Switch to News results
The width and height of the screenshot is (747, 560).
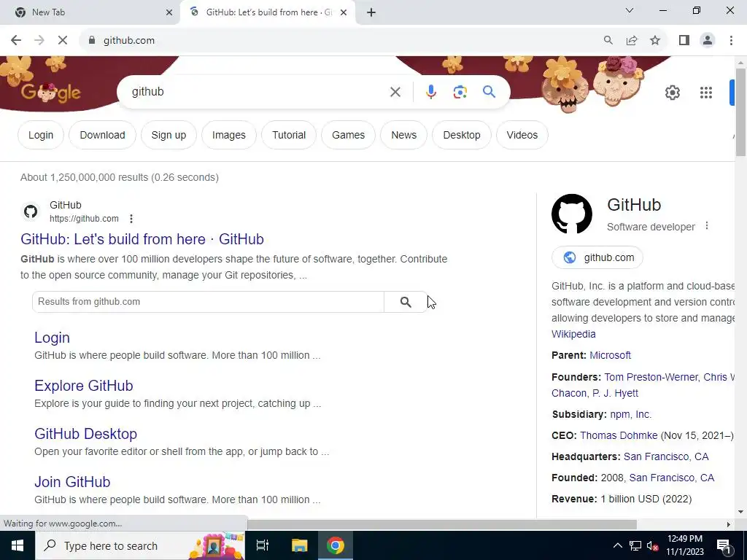404,135
